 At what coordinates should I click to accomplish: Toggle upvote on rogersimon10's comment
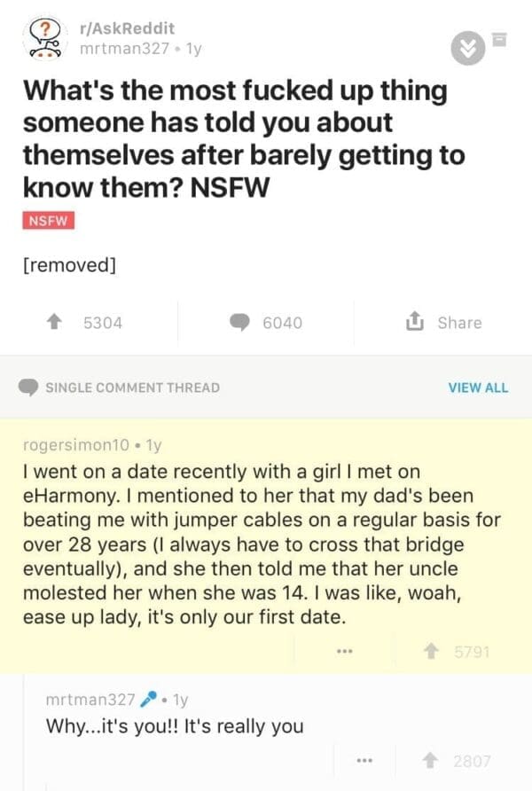[433, 649]
